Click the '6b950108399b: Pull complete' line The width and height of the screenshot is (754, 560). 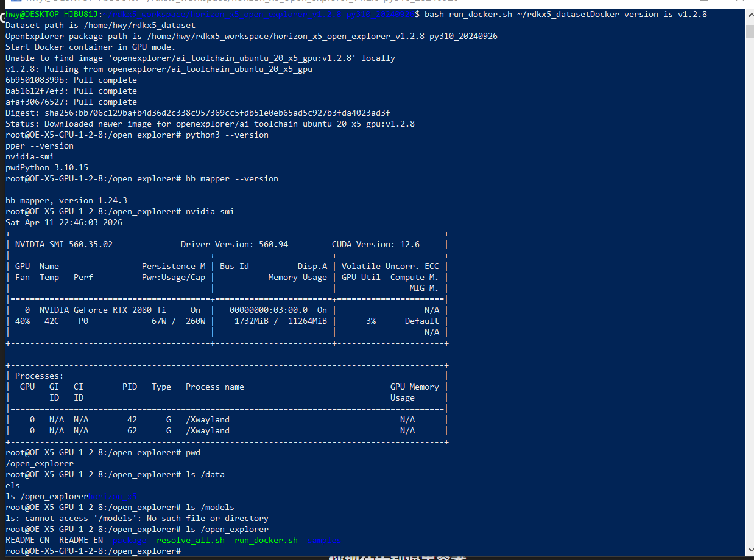[71, 80]
